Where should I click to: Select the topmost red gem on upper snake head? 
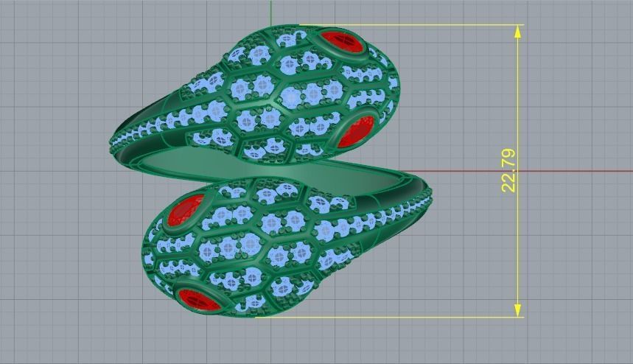point(343,42)
